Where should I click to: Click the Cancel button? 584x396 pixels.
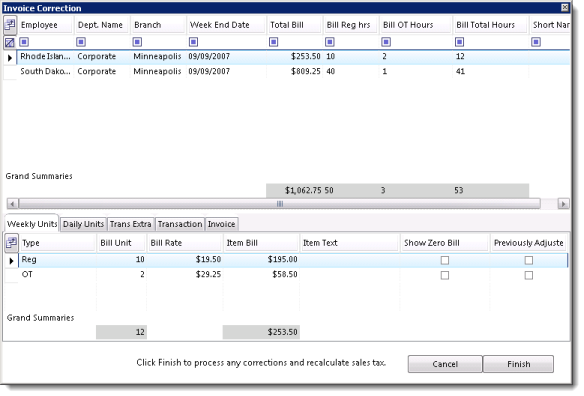(445, 364)
